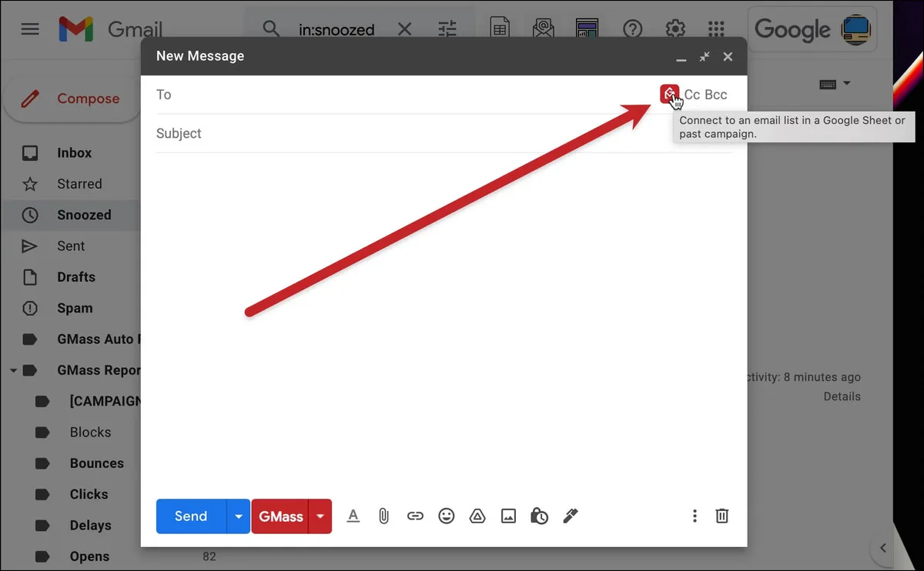
Task: Discard the draft with trash icon
Action: [721, 516]
